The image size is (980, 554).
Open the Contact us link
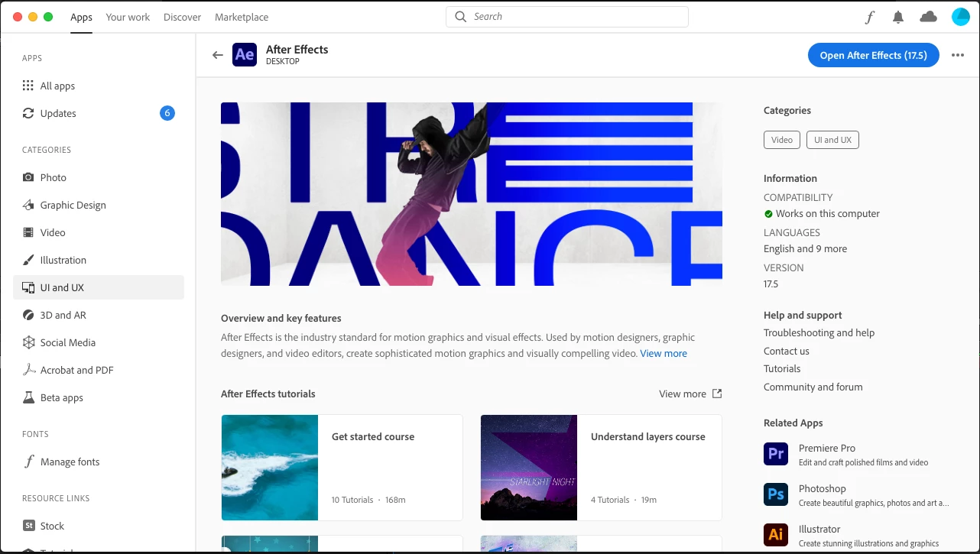(x=787, y=352)
